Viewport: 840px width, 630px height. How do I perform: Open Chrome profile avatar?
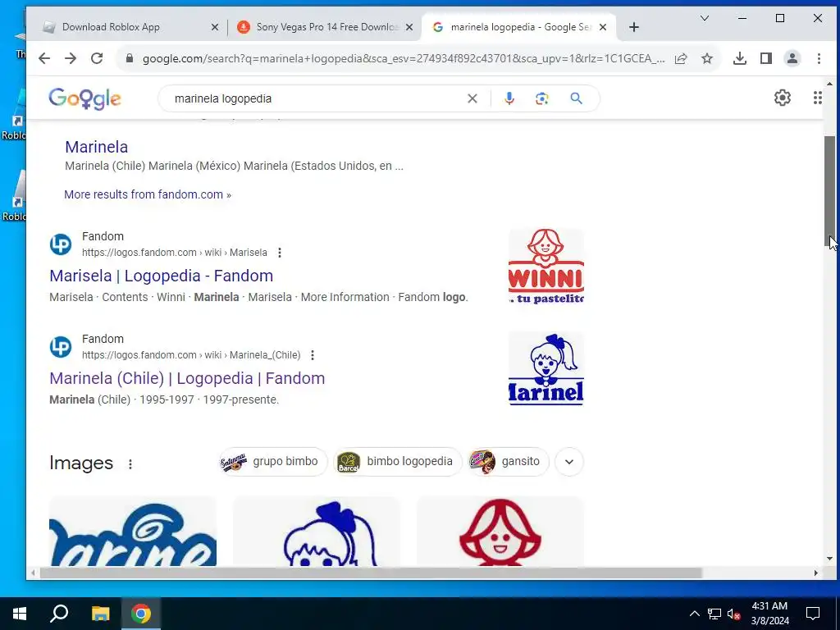(x=792, y=58)
